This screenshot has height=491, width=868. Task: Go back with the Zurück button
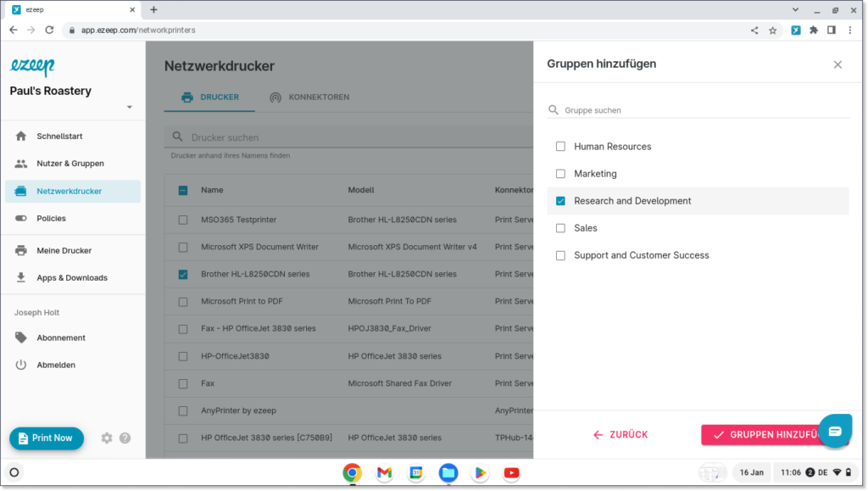coord(620,434)
